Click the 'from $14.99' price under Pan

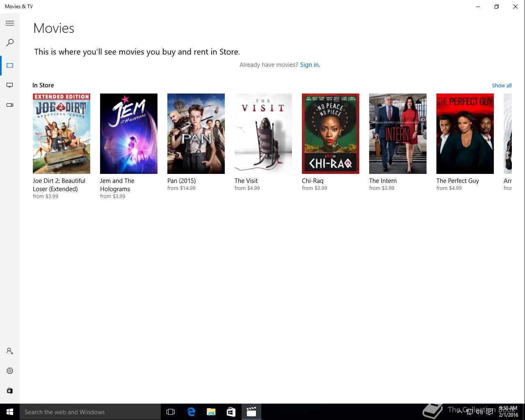(181, 188)
